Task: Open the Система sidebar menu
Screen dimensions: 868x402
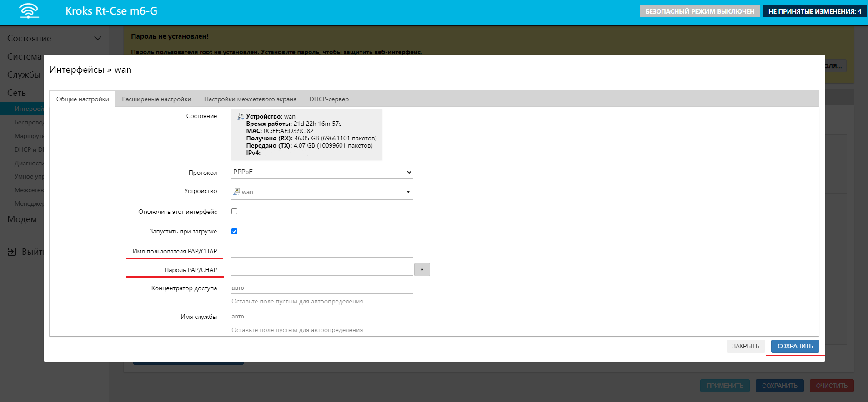Action: tap(25, 57)
